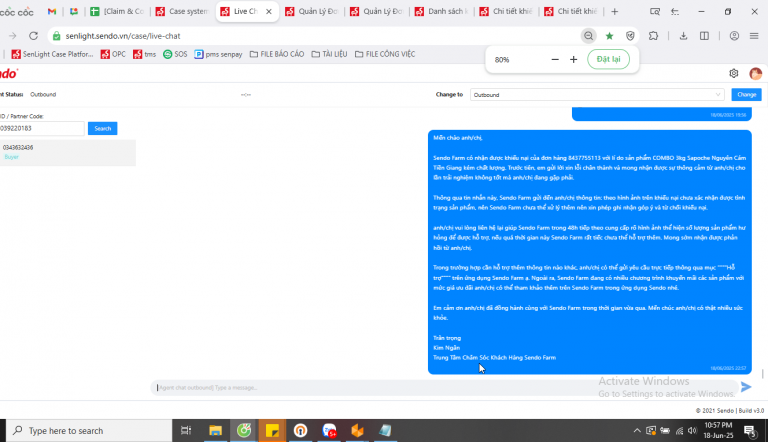The width and height of the screenshot is (768, 442).
Task: Open network icon in system tray
Action: [679, 431]
